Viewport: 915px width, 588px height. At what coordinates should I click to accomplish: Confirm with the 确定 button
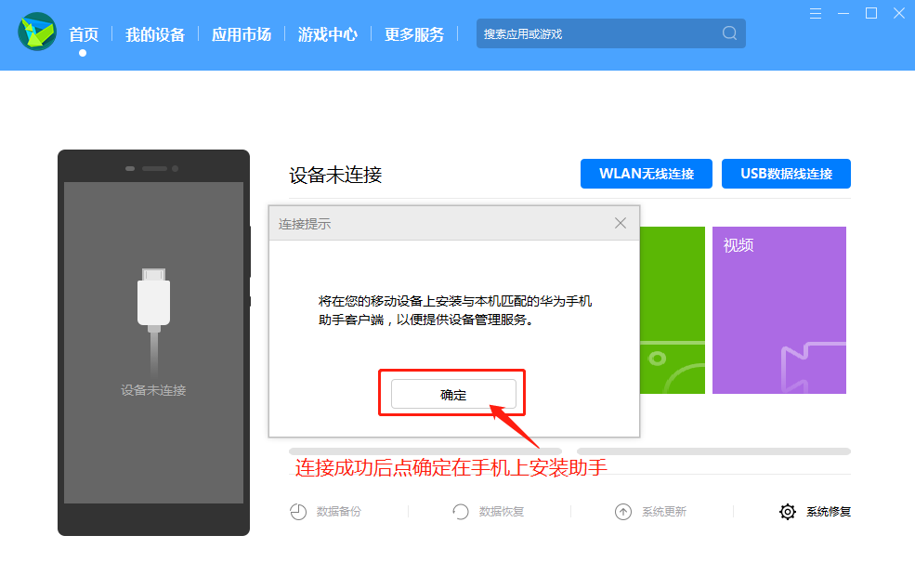coord(453,395)
